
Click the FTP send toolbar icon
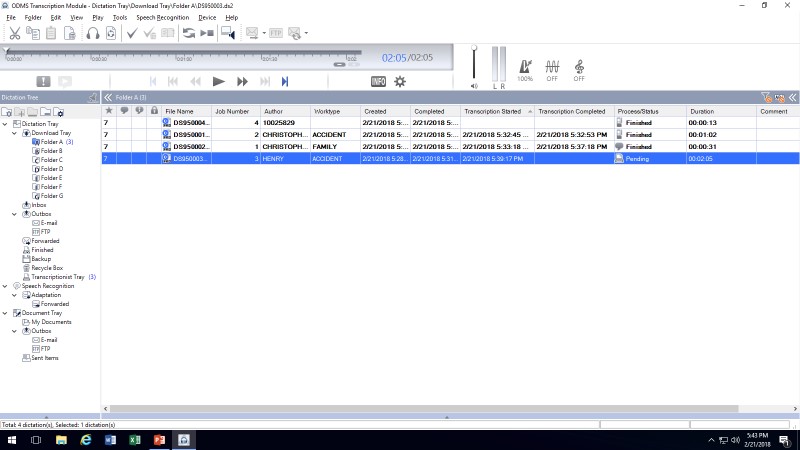(x=276, y=33)
